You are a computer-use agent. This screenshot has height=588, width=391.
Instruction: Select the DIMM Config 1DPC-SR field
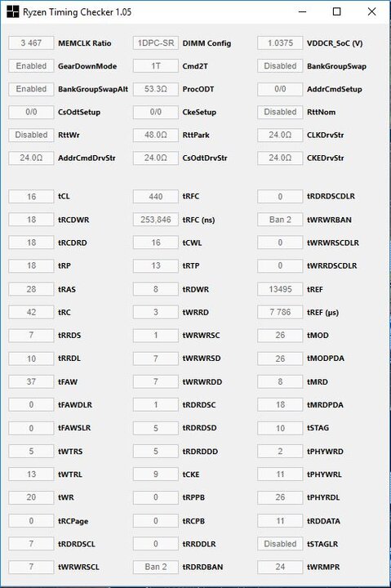click(156, 43)
